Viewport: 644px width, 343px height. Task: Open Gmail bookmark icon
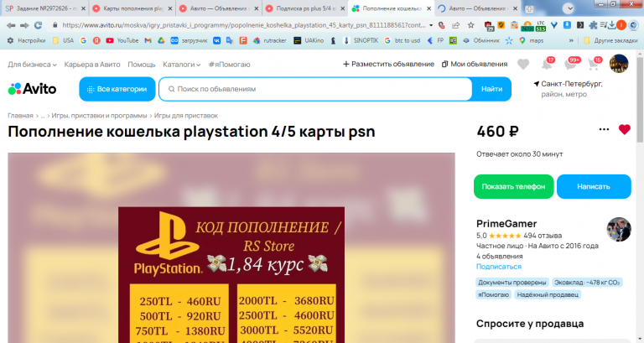pos(148,40)
